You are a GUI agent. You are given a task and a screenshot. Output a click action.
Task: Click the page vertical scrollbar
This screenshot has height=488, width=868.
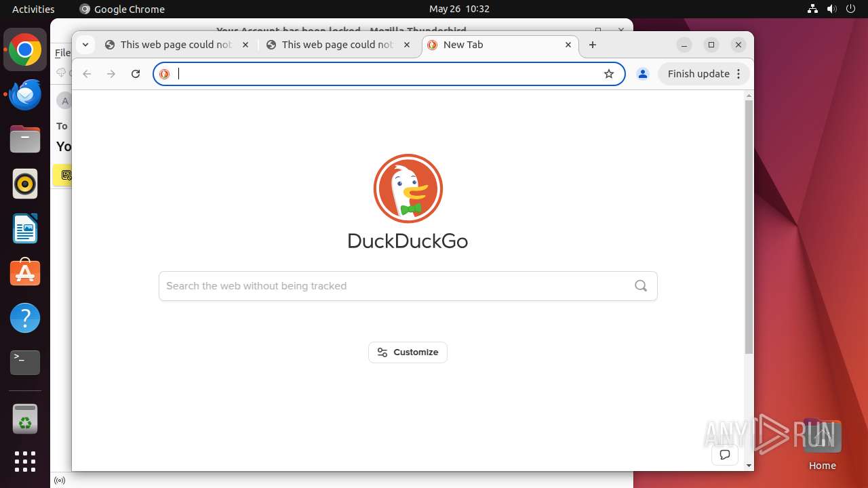[x=749, y=227]
